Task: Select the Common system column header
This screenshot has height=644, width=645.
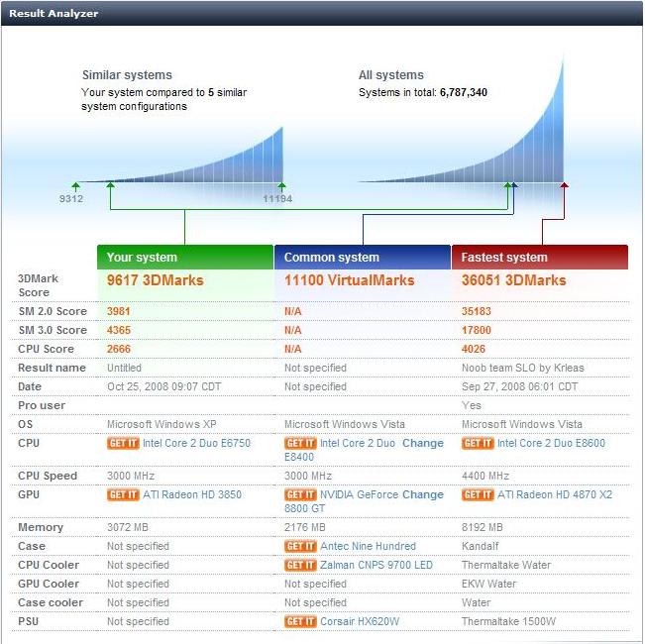Action: pos(363,257)
